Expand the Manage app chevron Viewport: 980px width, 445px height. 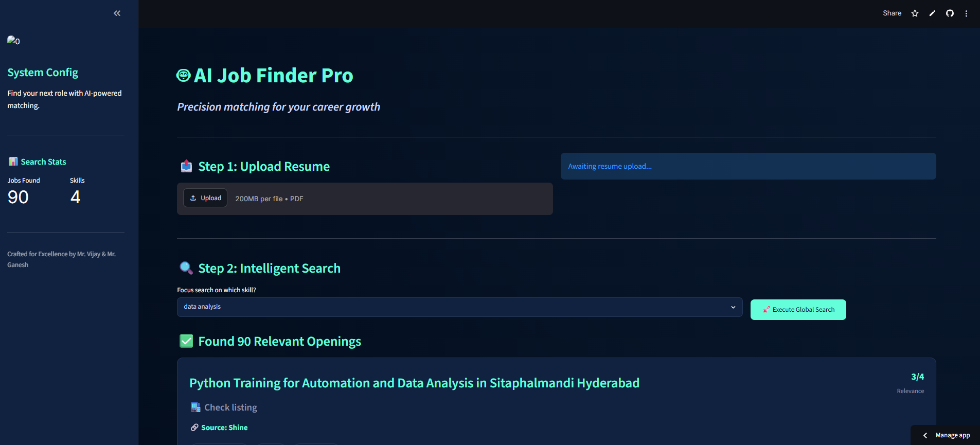[x=925, y=435]
